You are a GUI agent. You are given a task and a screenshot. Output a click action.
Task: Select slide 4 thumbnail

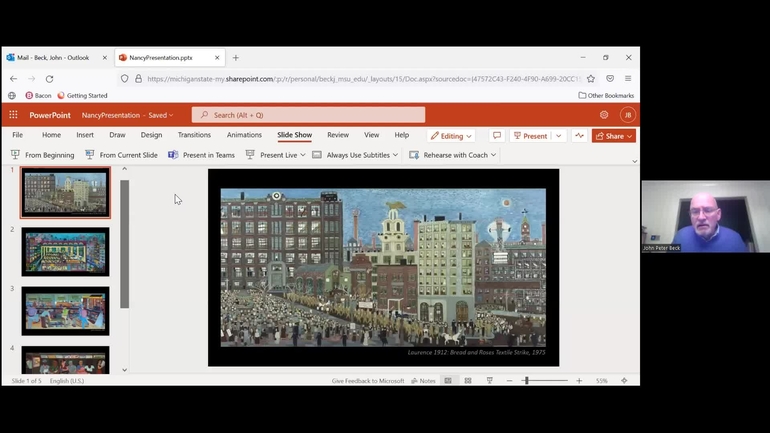[65, 360]
